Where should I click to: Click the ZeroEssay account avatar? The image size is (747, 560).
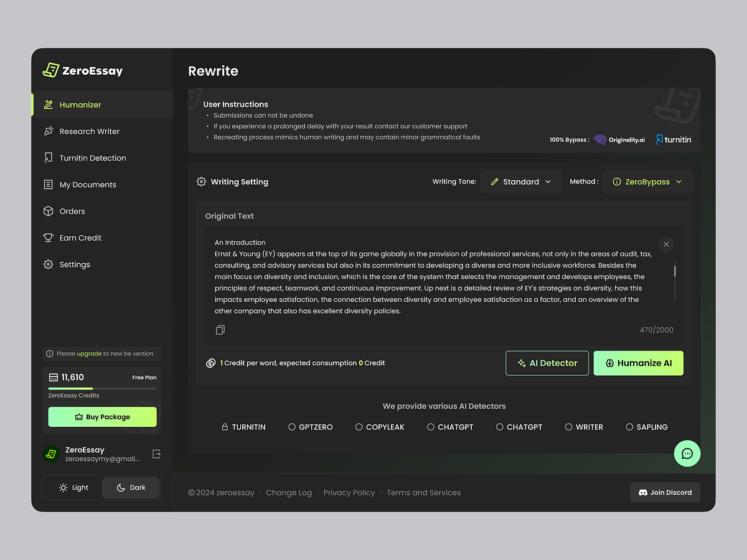point(50,454)
